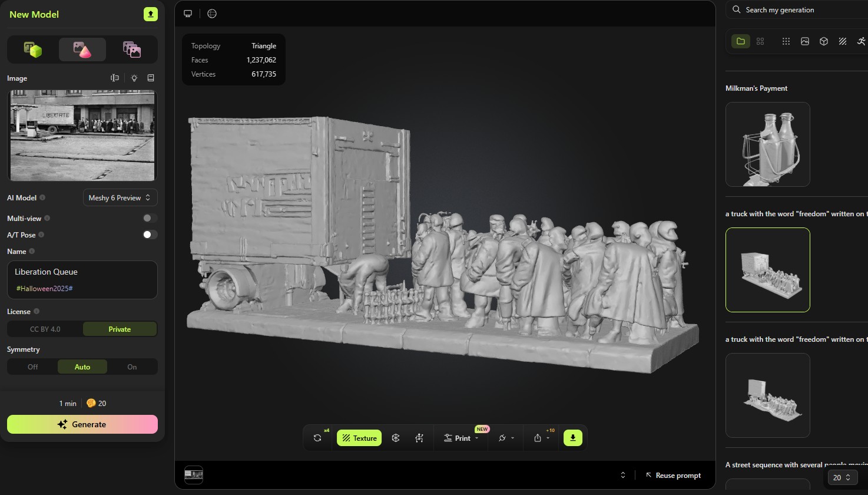
Task: Open the lightbulb tips icon above image
Action: [x=134, y=78]
